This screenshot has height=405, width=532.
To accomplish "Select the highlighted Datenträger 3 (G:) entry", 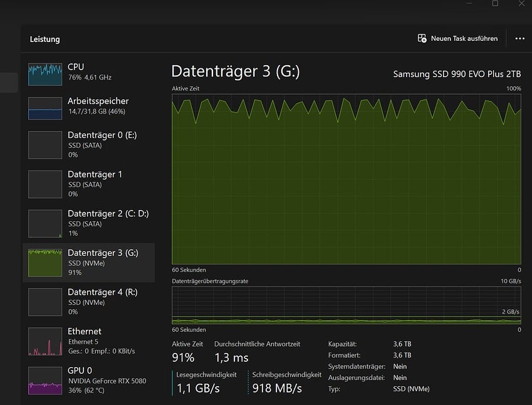I will pyautogui.click(x=89, y=263).
